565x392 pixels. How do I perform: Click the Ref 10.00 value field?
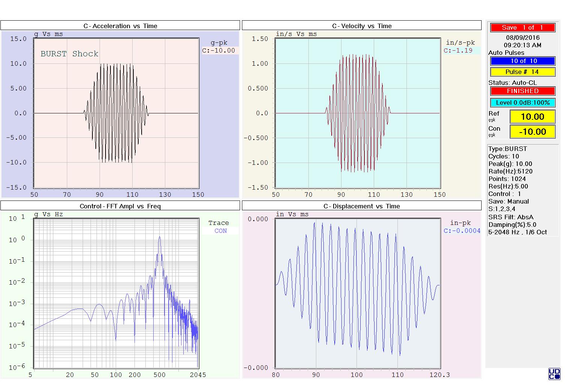(532, 116)
